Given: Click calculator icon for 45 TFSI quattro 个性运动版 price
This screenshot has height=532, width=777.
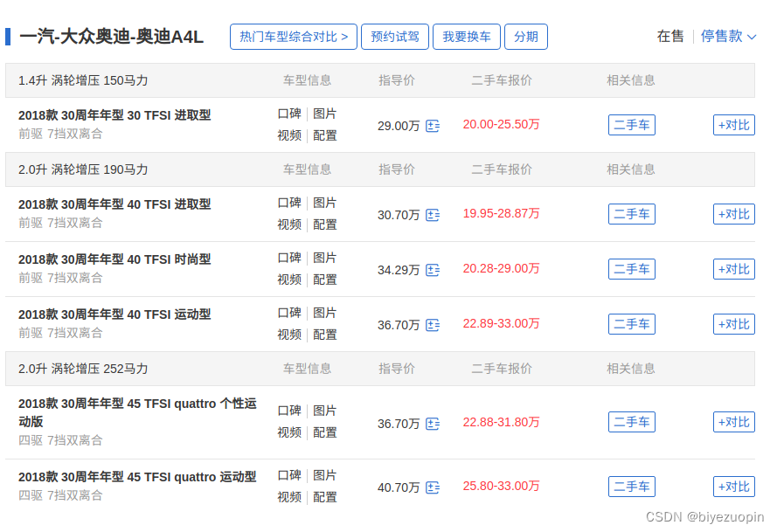Looking at the screenshot, I should (433, 424).
